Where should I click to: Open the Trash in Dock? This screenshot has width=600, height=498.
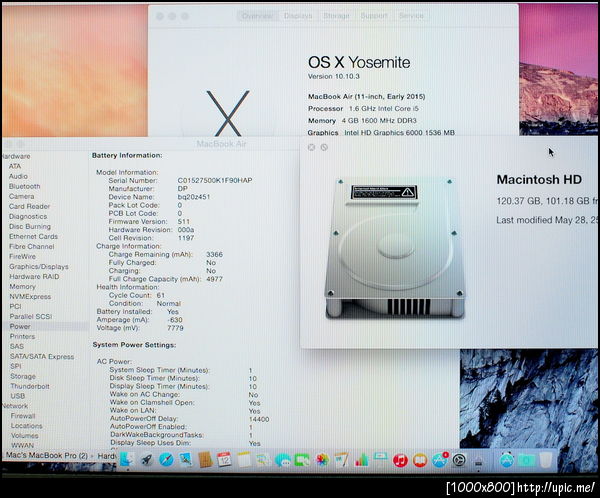tap(546, 459)
